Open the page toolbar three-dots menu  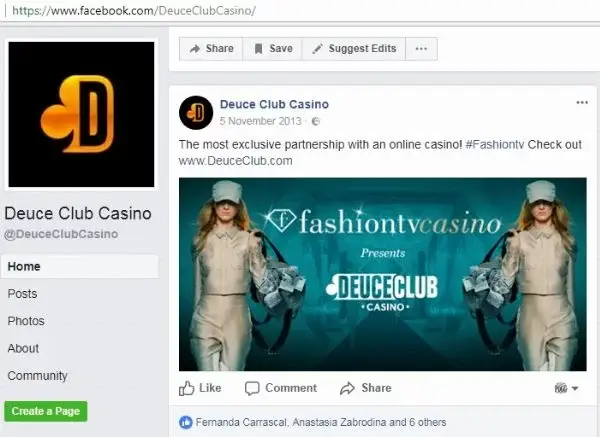coord(421,49)
